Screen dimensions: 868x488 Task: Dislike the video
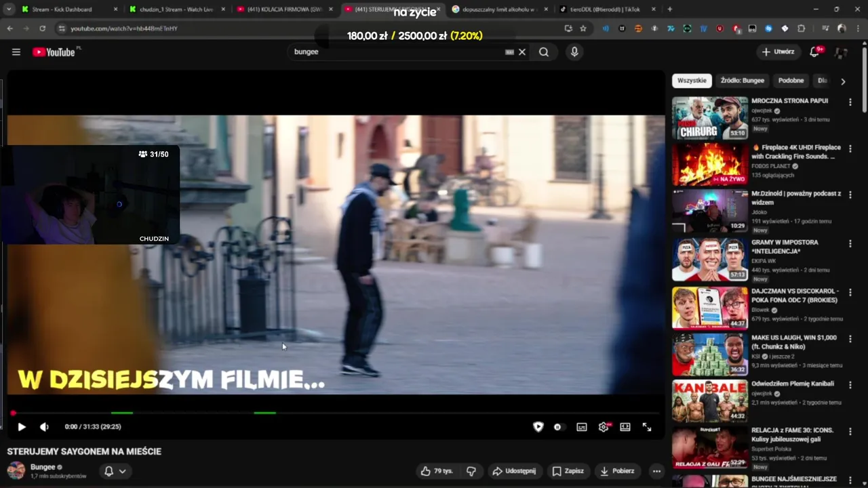[471, 471]
